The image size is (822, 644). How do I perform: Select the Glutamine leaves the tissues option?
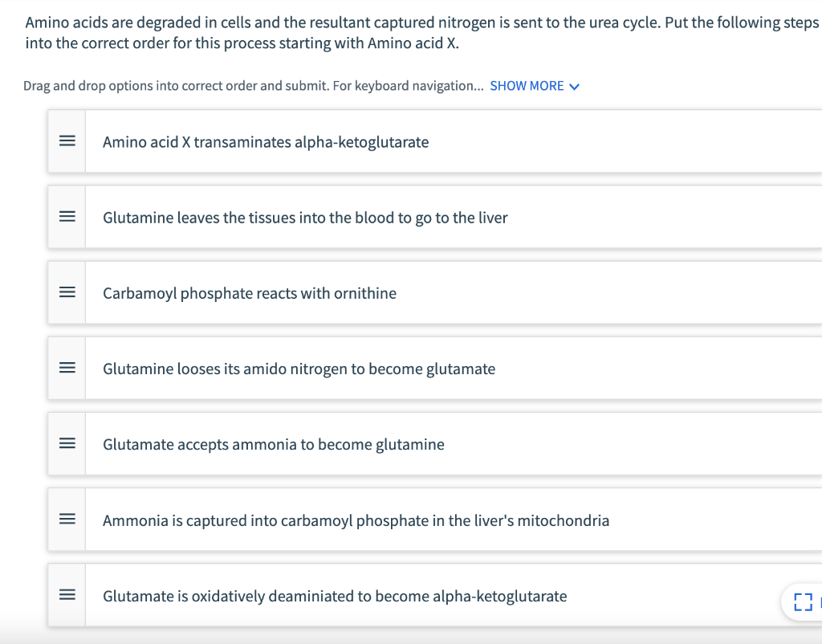[305, 217]
